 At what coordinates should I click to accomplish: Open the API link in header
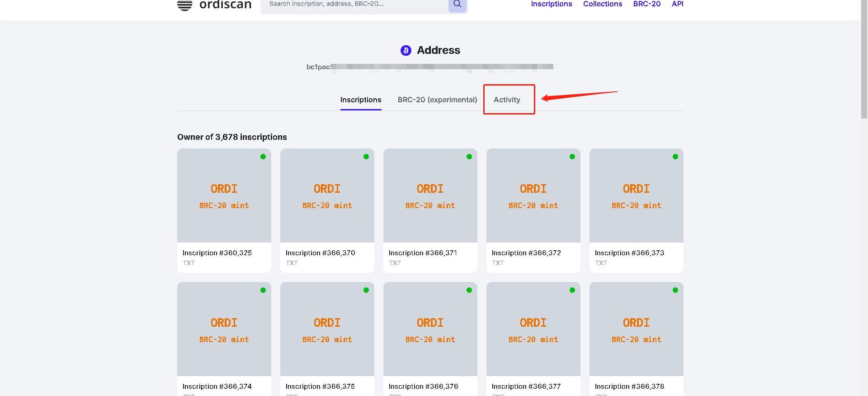[677, 4]
